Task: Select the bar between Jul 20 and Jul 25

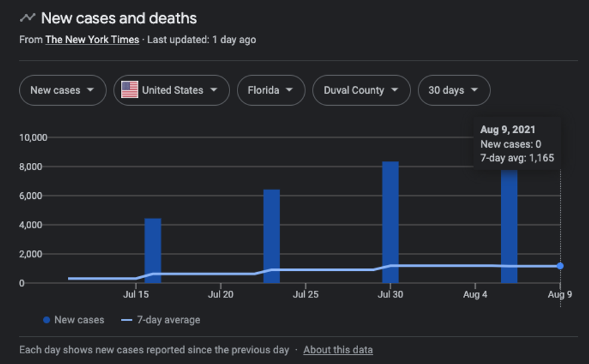Action: [x=272, y=236]
